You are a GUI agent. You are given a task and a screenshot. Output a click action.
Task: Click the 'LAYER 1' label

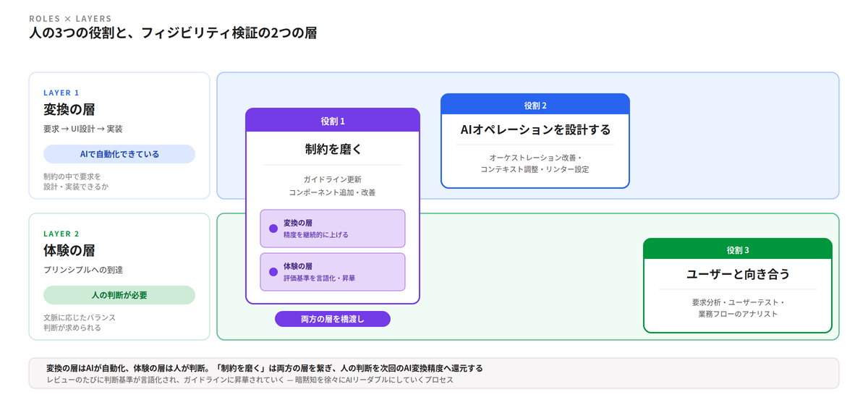(x=61, y=93)
